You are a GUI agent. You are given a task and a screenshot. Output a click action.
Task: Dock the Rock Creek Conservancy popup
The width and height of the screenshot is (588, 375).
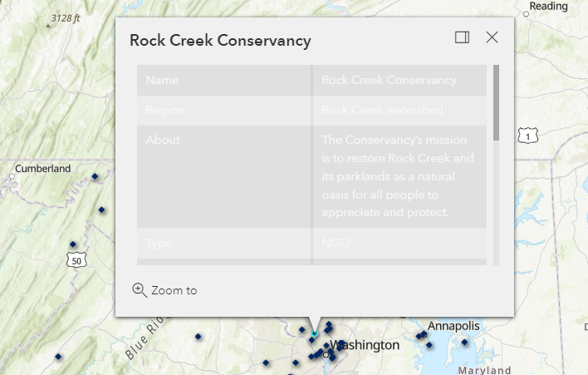(462, 37)
